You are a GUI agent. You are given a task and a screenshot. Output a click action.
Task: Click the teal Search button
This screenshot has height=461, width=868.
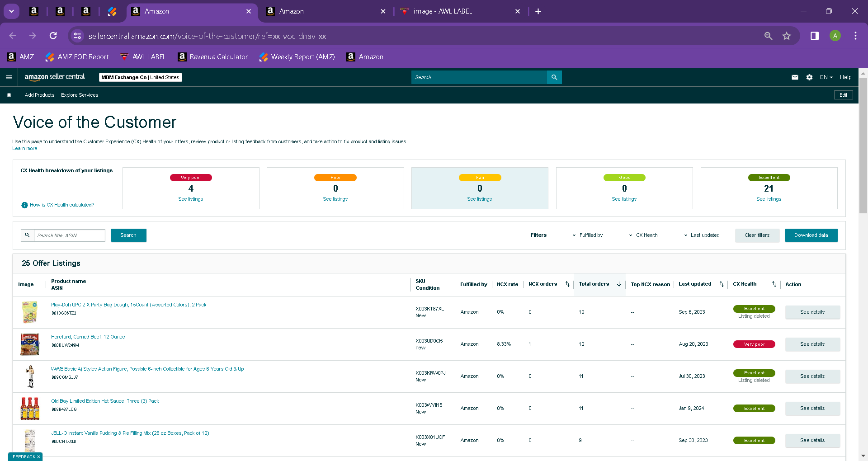128,235
